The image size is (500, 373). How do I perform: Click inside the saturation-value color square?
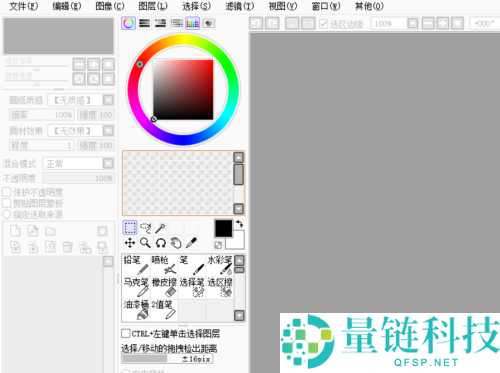tap(183, 90)
